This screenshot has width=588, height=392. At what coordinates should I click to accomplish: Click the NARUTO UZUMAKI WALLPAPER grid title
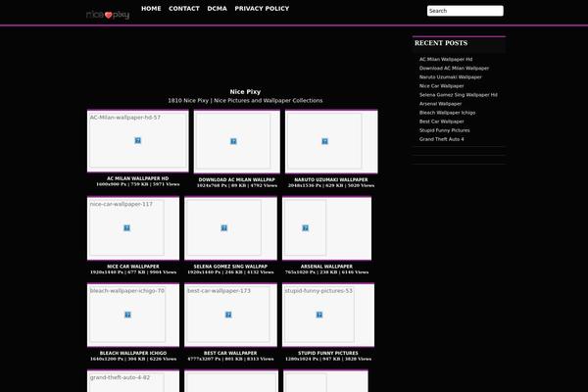click(331, 179)
